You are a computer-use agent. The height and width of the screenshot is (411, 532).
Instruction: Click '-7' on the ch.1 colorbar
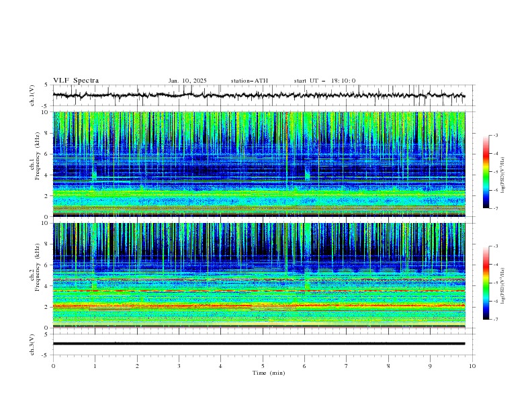coord(495,208)
